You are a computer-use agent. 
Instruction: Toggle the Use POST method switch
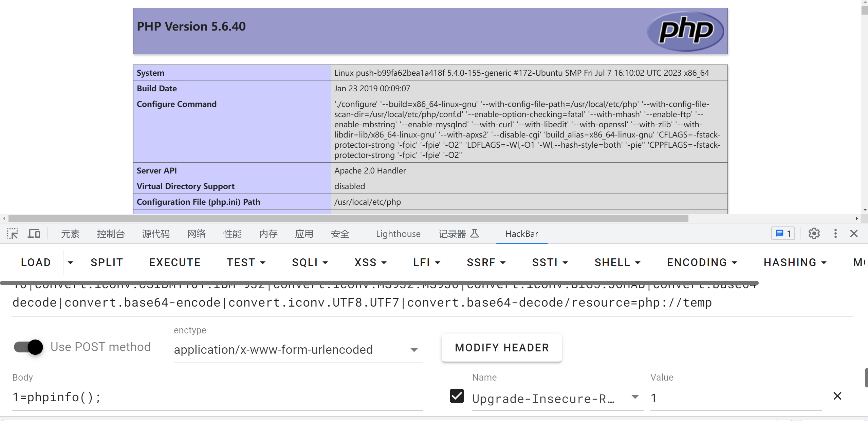[29, 347]
